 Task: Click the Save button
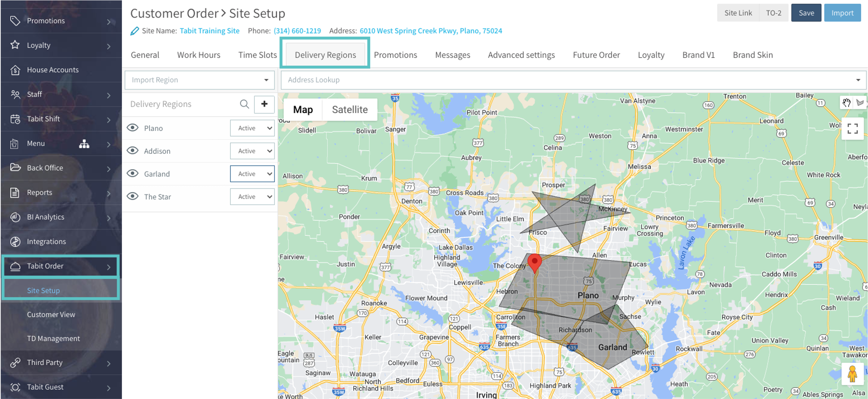806,13
